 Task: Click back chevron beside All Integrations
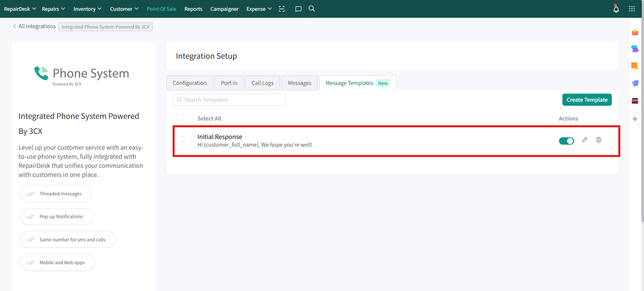[x=14, y=26]
